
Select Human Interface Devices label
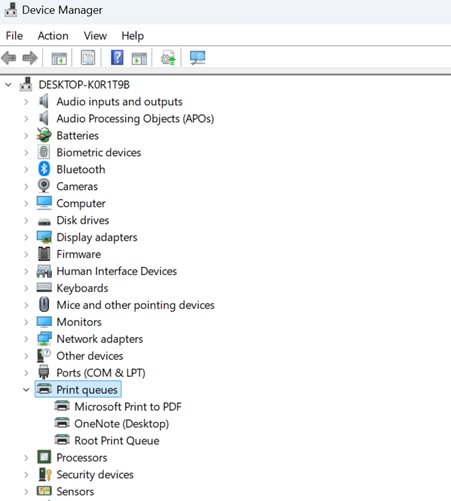[117, 271]
